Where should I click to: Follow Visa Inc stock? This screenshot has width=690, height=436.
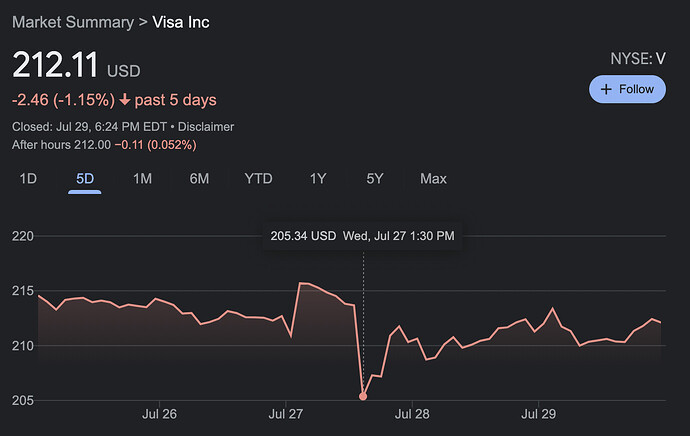click(x=627, y=89)
